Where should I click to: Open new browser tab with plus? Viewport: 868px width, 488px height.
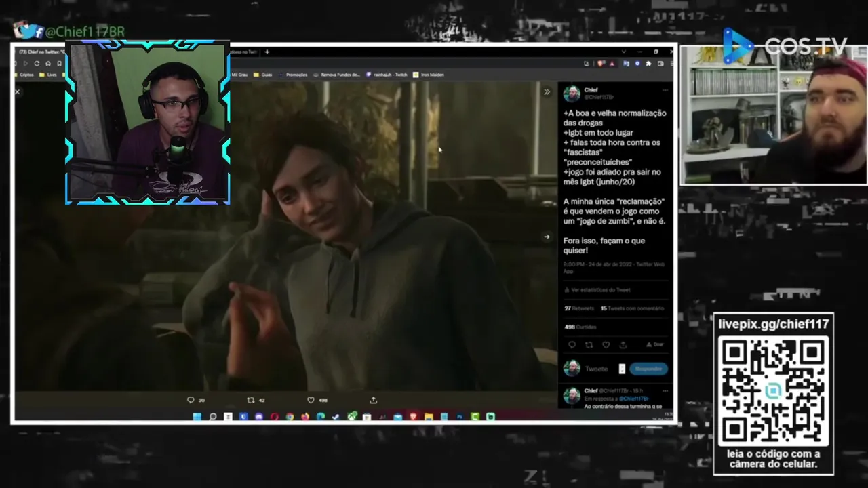[267, 52]
